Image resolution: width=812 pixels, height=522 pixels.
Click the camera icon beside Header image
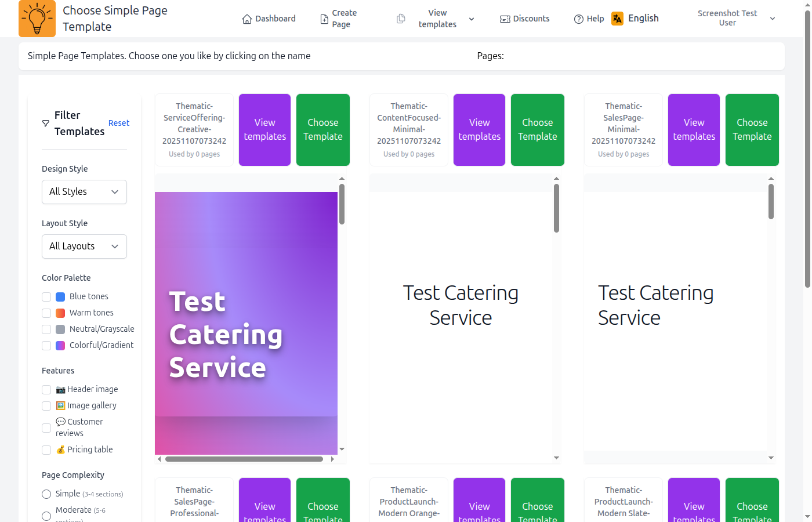[60, 389]
